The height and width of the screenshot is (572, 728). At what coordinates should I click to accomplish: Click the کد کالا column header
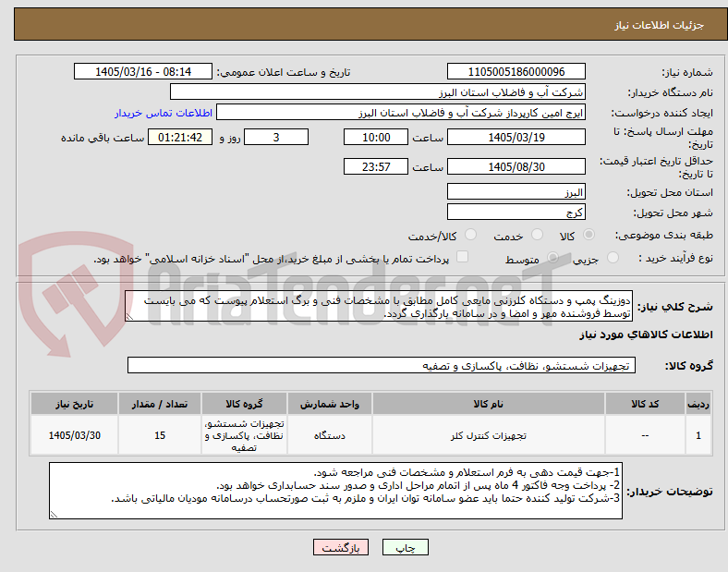(645, 404)
